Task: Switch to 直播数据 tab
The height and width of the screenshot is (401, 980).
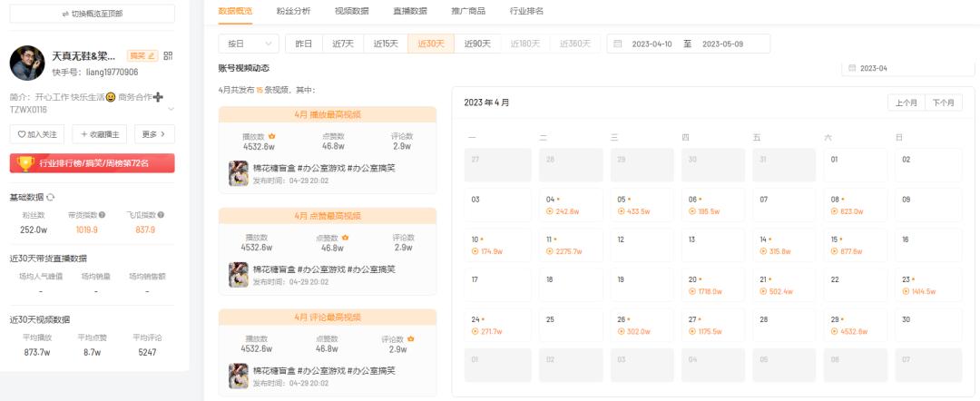Action: pos(410,11)
